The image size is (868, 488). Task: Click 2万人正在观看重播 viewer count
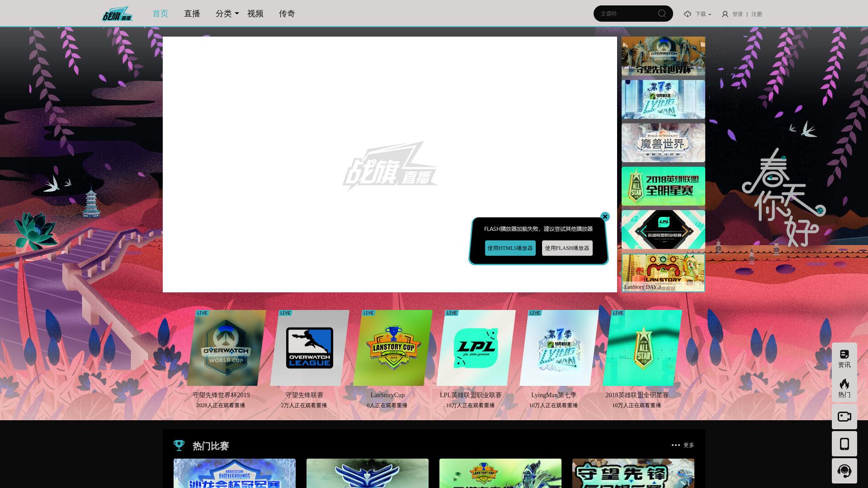tap(304, 405)
